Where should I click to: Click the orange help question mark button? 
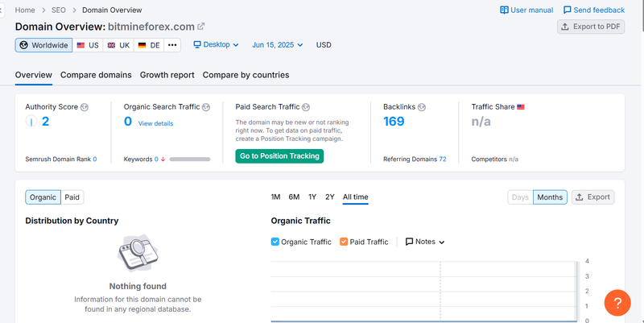[617, 303]
